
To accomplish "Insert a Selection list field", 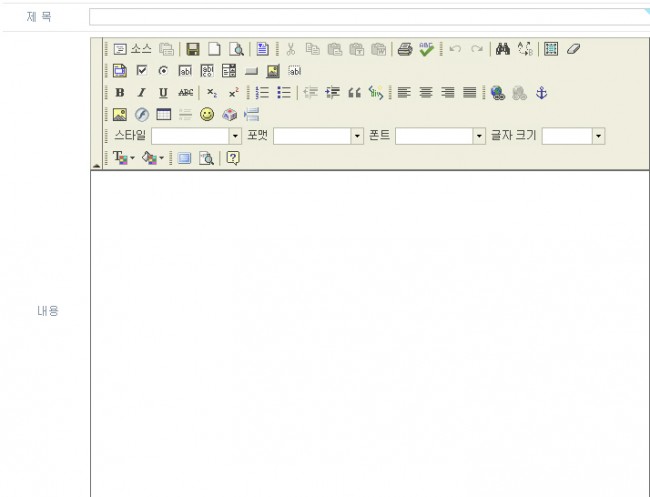I will [x=229, y=71].
